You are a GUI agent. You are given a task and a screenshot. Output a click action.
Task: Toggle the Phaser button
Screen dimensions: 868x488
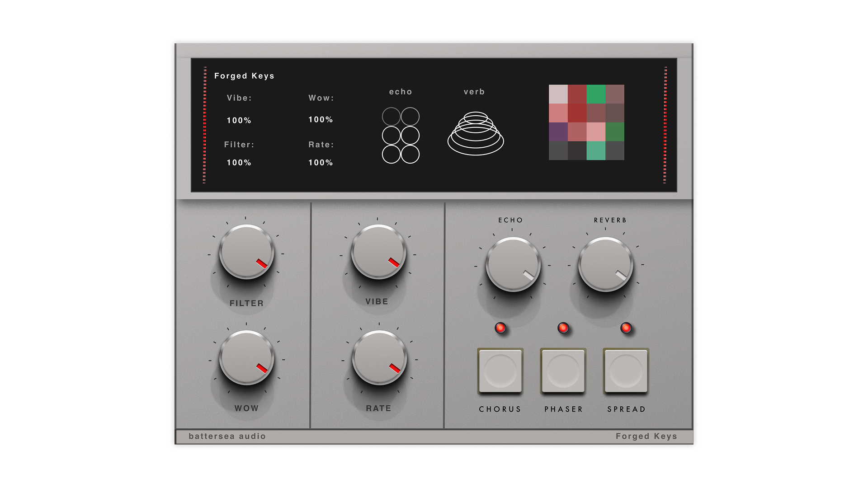[x=563, y=371]
